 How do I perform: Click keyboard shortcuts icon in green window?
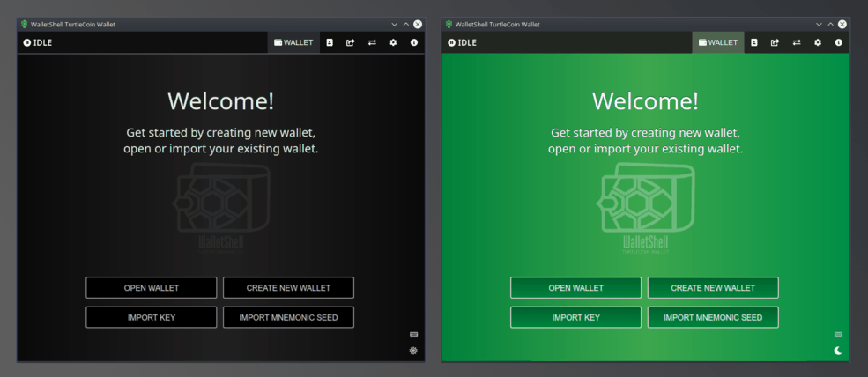tap(838, 335)
